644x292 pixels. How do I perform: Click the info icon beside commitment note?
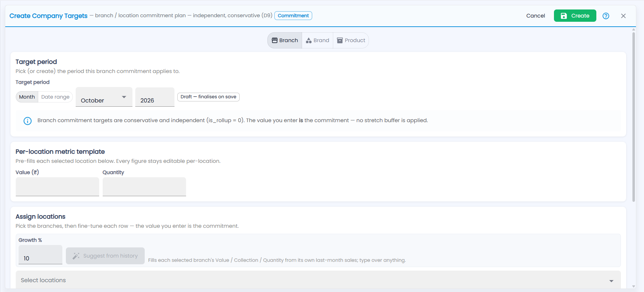[x=27, y=121]
